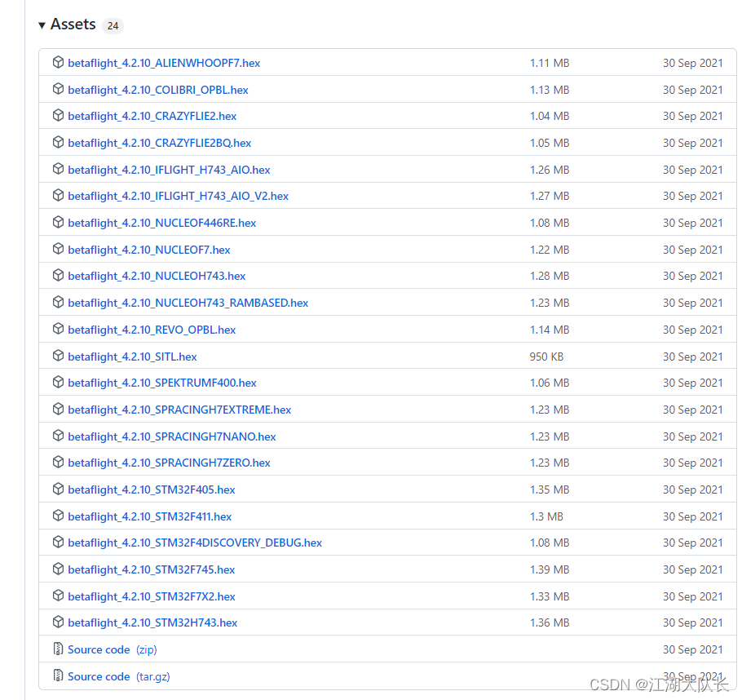The image size is (742, 700).
Task: Download betaflight_4.2.10_STM32F745.hex
Action: click(152, 569)
